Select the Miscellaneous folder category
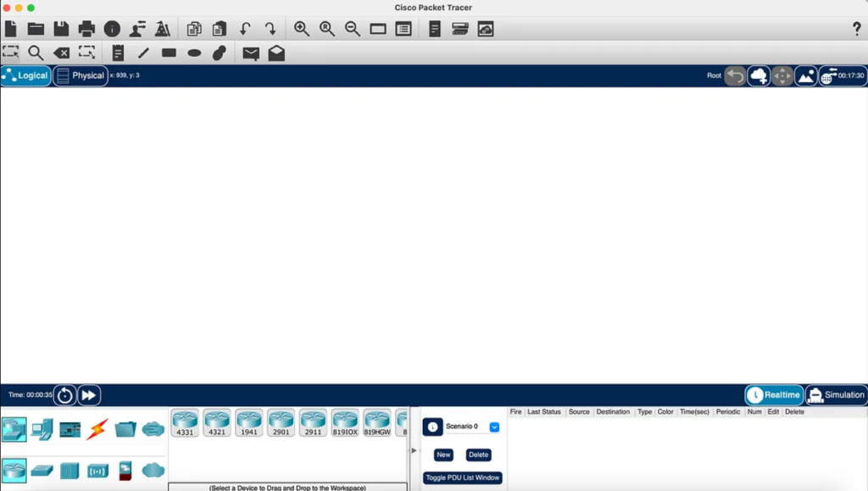Viewport: 868px width, 491px height. 125,430
